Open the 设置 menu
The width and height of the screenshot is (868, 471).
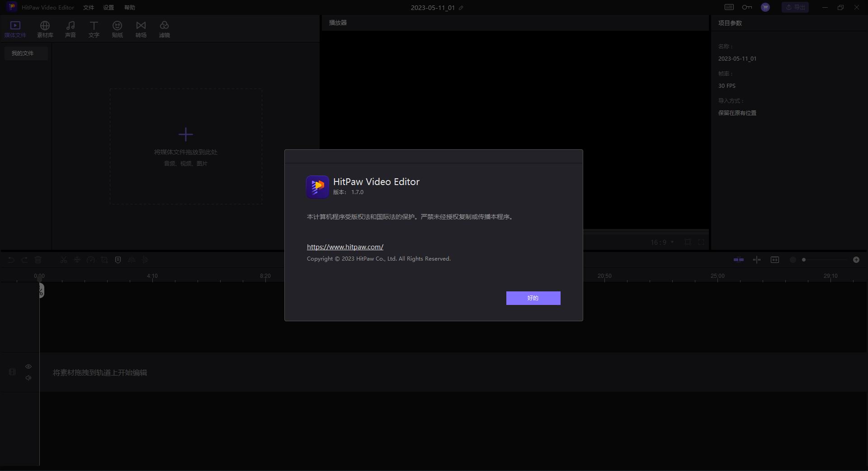[108, 8]
